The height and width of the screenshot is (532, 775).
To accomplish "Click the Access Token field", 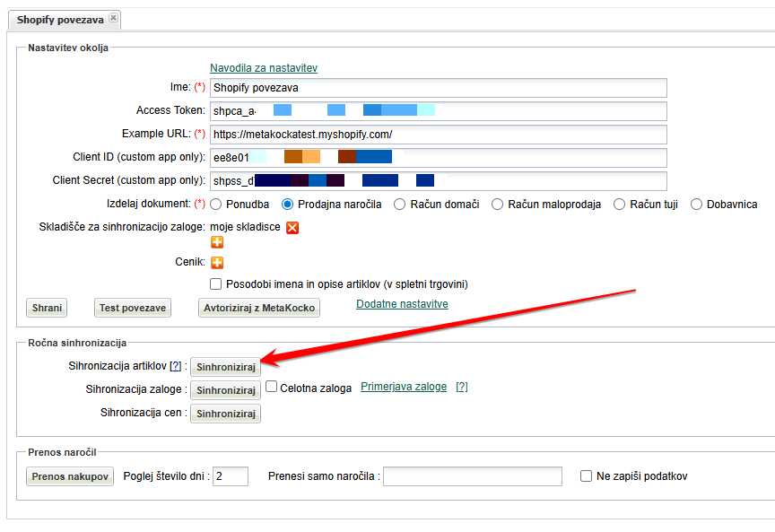I will click(439, 111).
